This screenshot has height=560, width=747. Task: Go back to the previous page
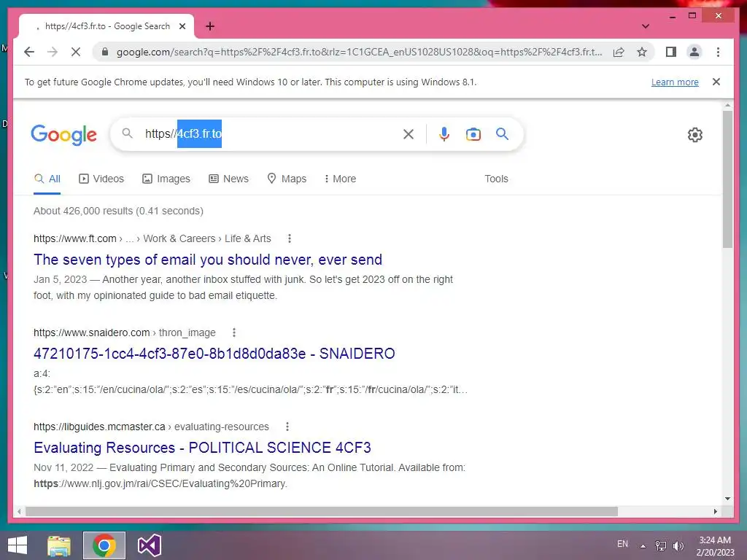coord(29,52)
